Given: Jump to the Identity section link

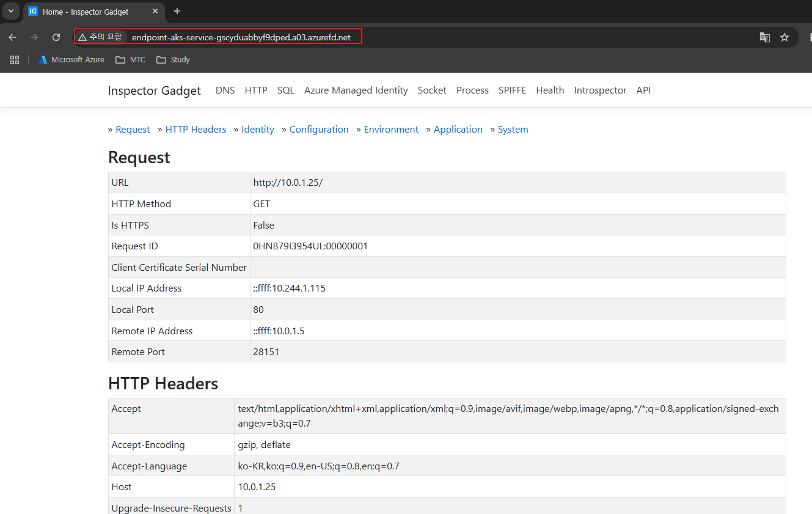Looking at the screenshot, I should pyautogui.click(x=258, y=130).
